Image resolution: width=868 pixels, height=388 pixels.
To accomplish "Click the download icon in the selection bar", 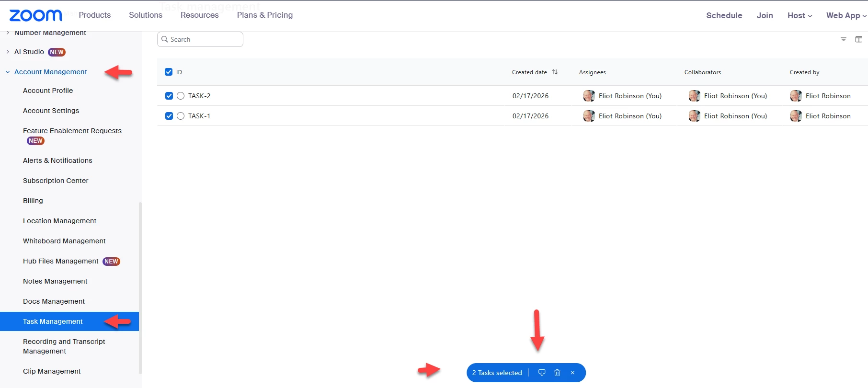I will coord(542,373).
